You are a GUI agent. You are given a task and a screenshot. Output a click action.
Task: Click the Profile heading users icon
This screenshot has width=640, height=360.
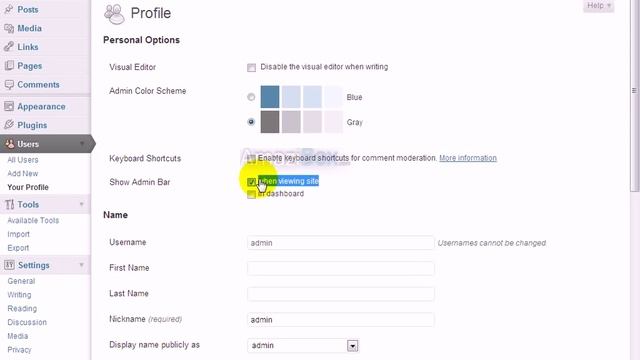pos(114,14)
